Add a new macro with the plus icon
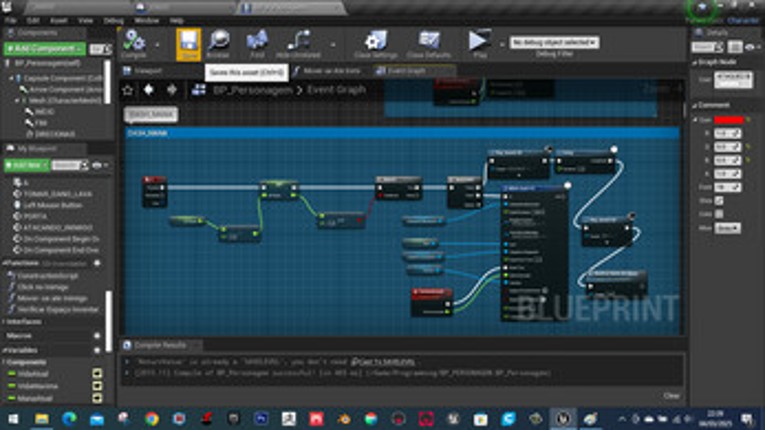Screen dimensions: 765x430 click(x=97, y=336)
